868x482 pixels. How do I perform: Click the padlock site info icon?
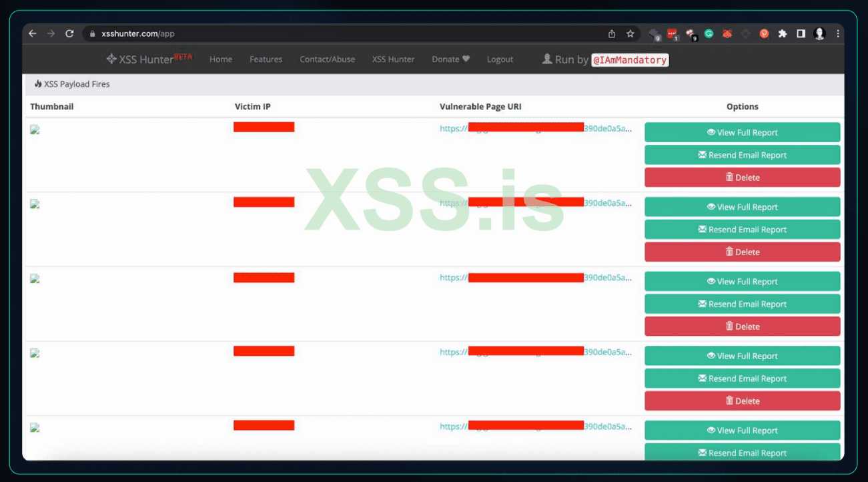tap(93, 33)
